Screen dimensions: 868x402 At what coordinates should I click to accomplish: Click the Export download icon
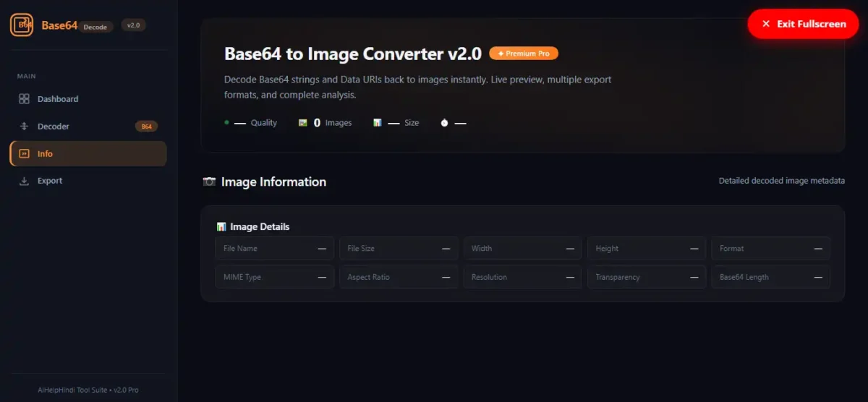pos(24,181)
